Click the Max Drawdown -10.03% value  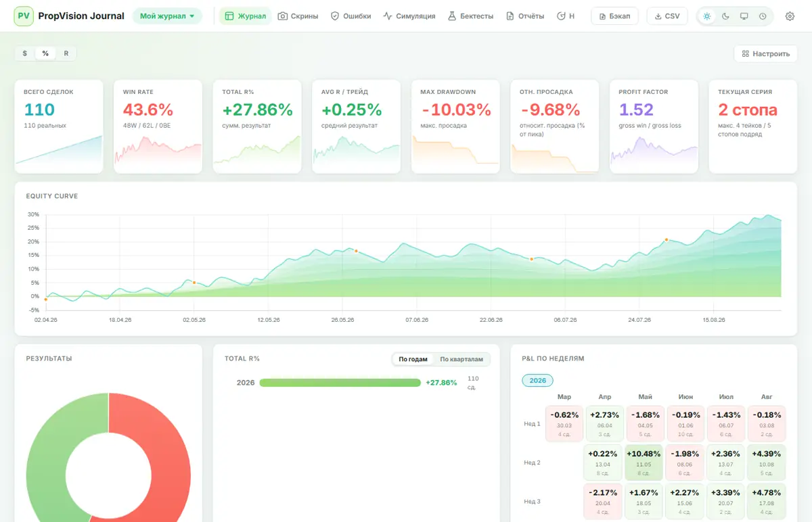(455, 110)
